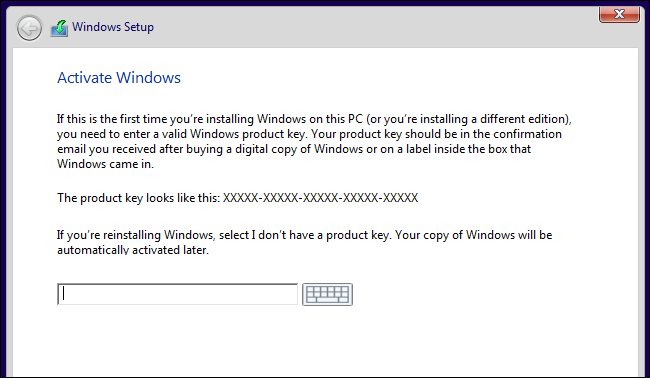Focus the product key text box
This screenshot has width=650, height=378.
click(x=177, y=294)
